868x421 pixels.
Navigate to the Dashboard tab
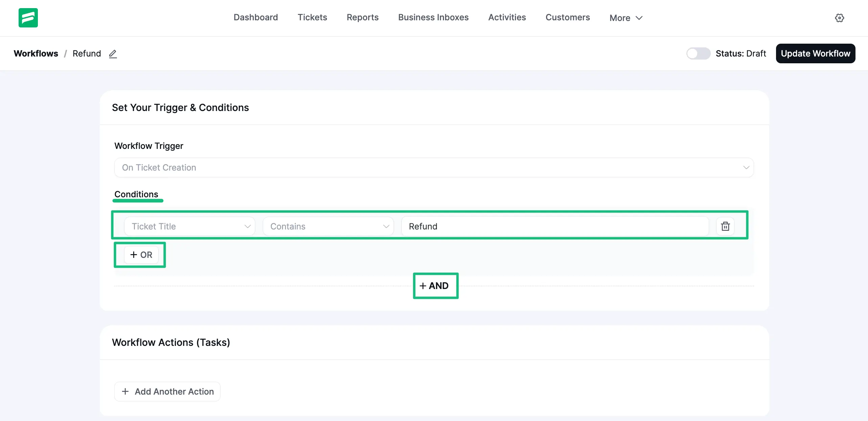tap(256, 17)
